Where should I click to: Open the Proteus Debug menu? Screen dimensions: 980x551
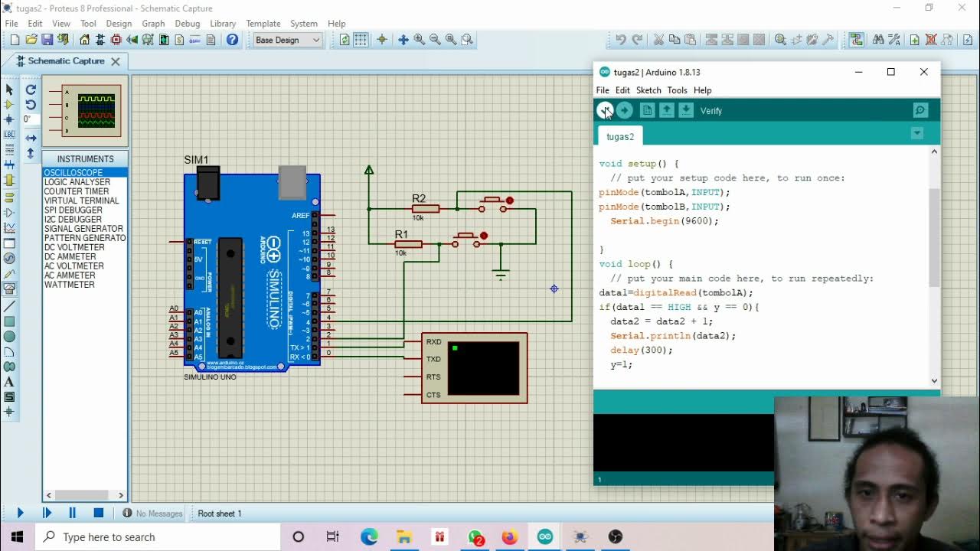click(187, 24)
